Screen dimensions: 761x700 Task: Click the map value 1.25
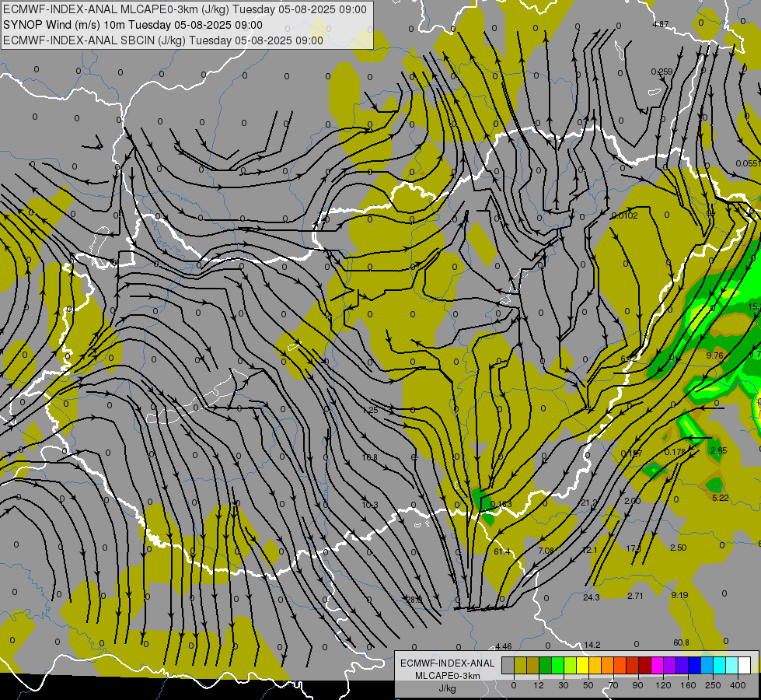coord(370,410)
